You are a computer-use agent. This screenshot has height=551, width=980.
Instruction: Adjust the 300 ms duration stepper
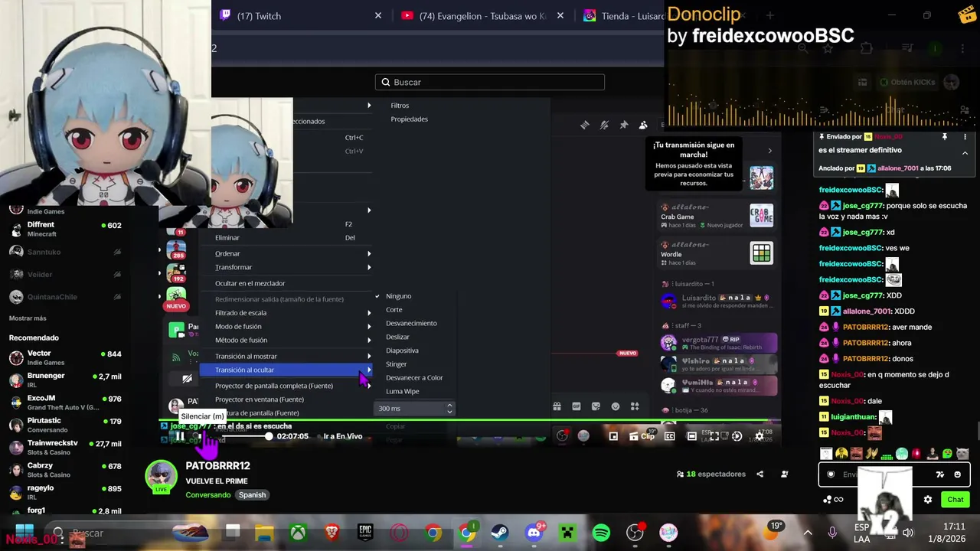(x=449, y=409)
